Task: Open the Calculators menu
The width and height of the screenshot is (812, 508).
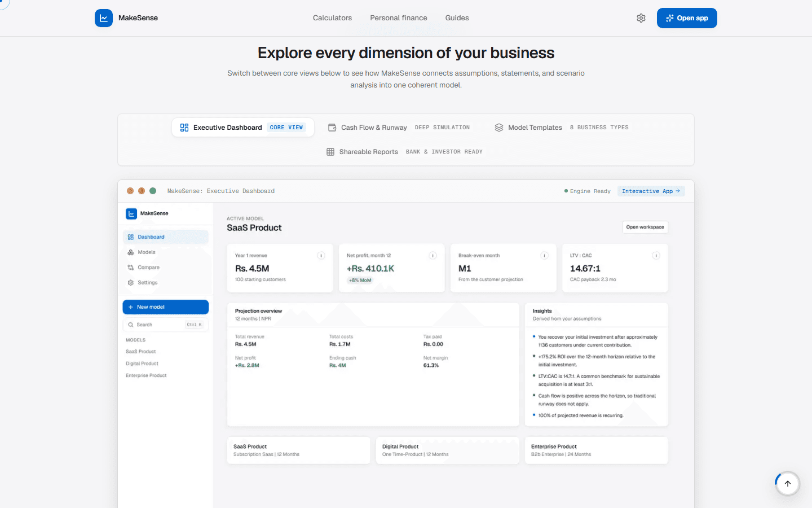Action: click(x=332, y=18)
